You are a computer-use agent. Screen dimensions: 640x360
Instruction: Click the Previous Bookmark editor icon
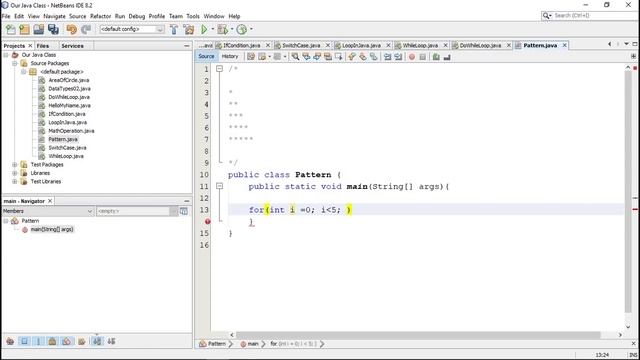[352, 57]
